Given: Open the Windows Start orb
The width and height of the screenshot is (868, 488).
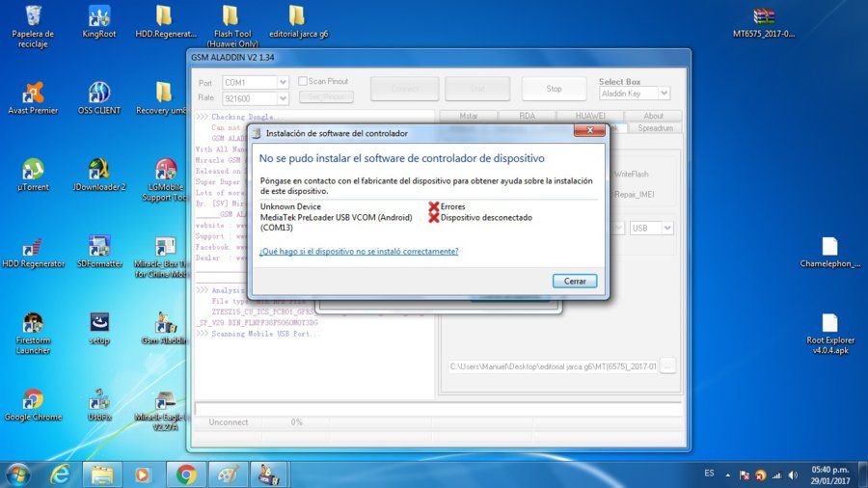Looking at the screenshot, I should pyautogui.click(x=17, y=474).
